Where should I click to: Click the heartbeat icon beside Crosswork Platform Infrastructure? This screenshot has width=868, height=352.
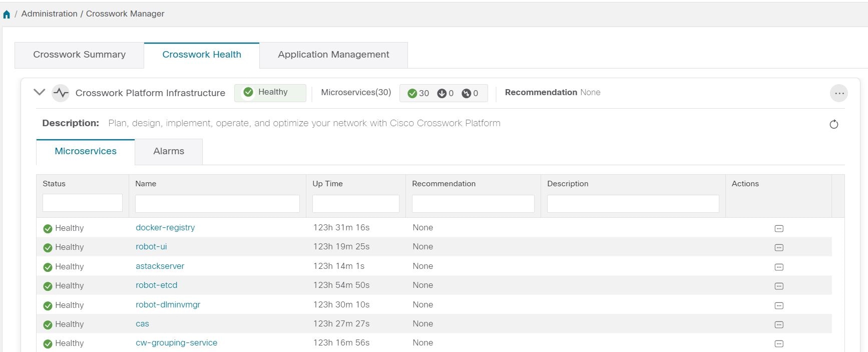[61, 93]
